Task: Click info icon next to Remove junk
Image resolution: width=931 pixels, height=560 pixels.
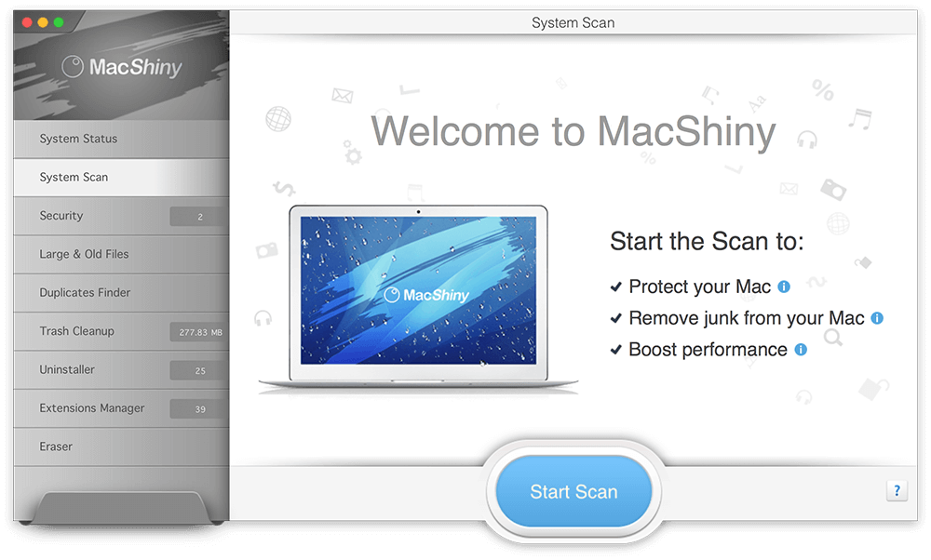Action: tap(877, 318)
